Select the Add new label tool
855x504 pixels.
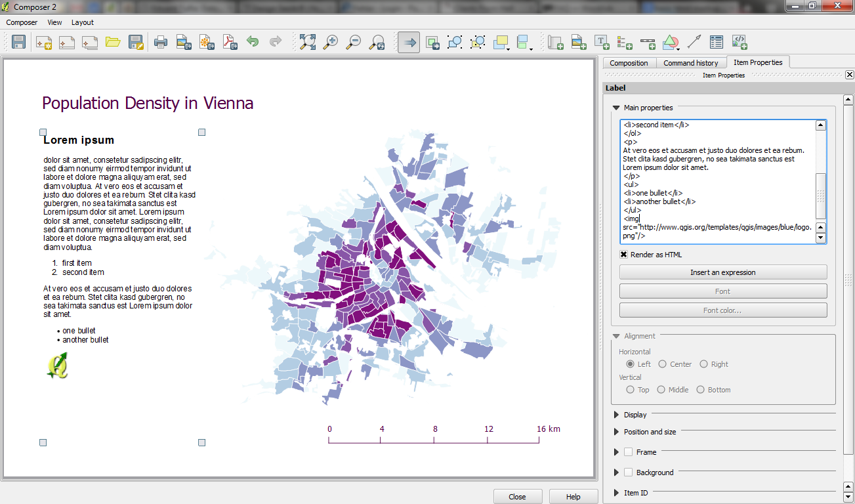601,43
